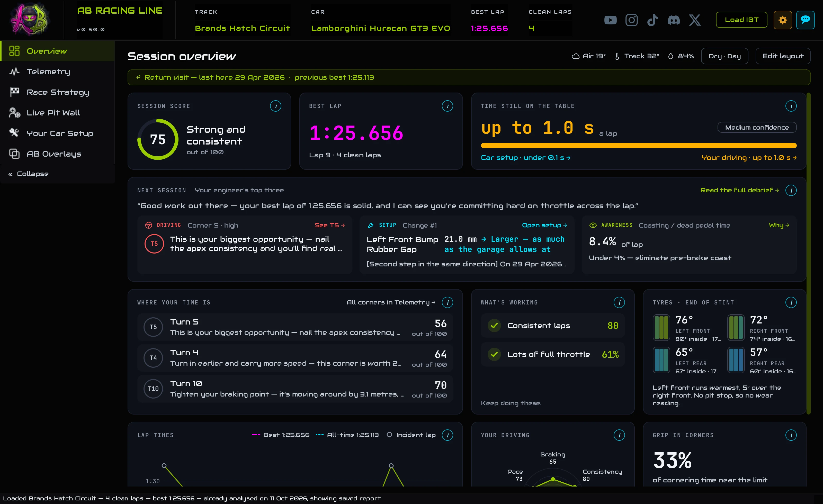
Task: Select the Turn 4 corner row
Action: 295,358
